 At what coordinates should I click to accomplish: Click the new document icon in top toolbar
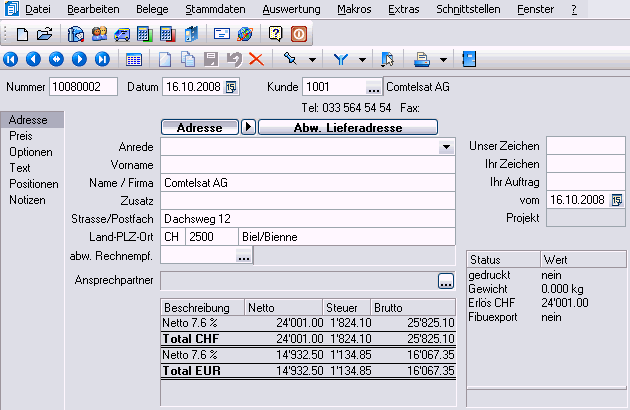pyautogui.click(x=22, y=34)
